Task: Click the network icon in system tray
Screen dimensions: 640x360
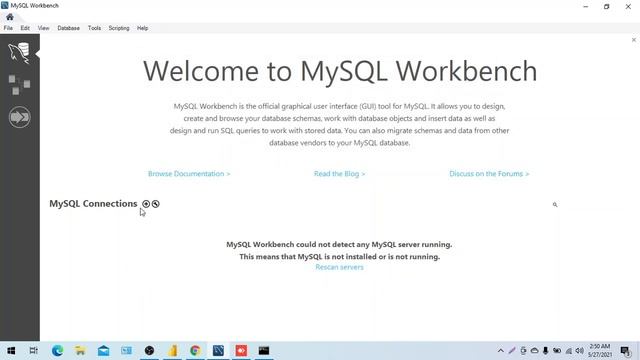Action: [x=569, y=351]
